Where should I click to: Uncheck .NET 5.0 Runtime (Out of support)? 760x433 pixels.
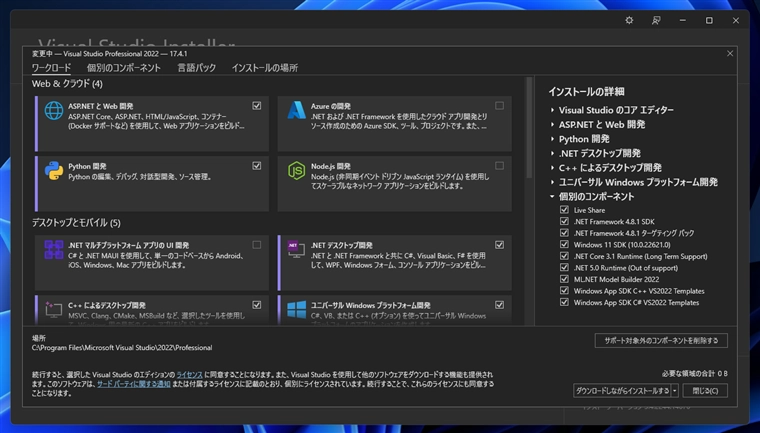(564, 268)
